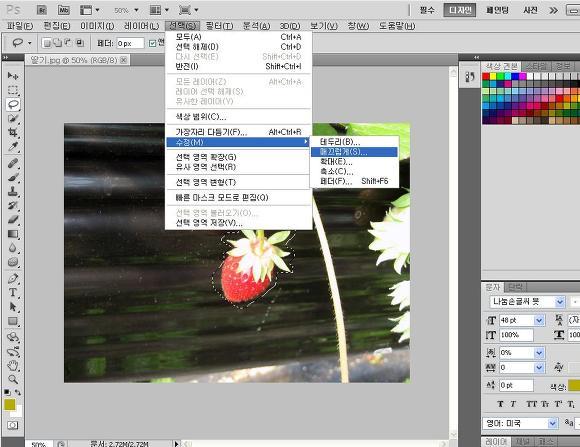Switch to the 디자인 workspace

[460, 10]
